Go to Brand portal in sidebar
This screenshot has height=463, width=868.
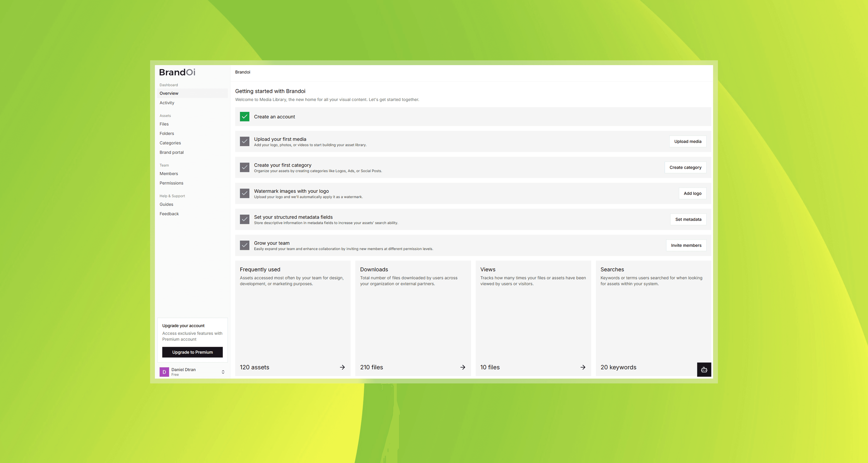pos(172,152)
